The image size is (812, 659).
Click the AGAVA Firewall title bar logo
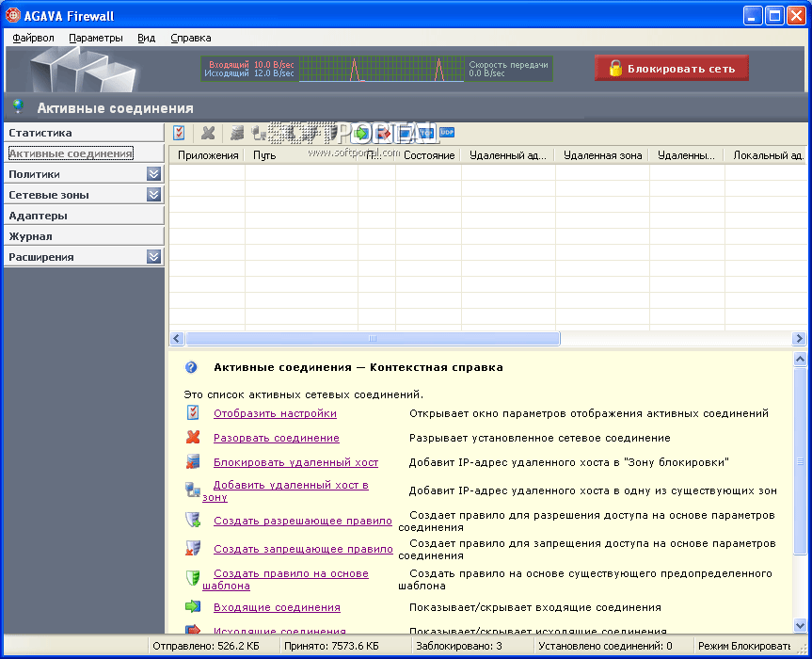point(12,16)
